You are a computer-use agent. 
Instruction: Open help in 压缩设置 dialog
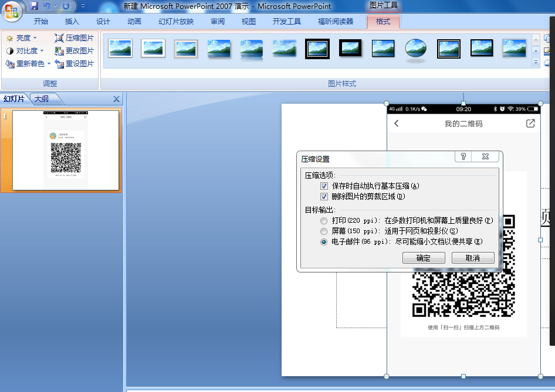pos(463,156)
